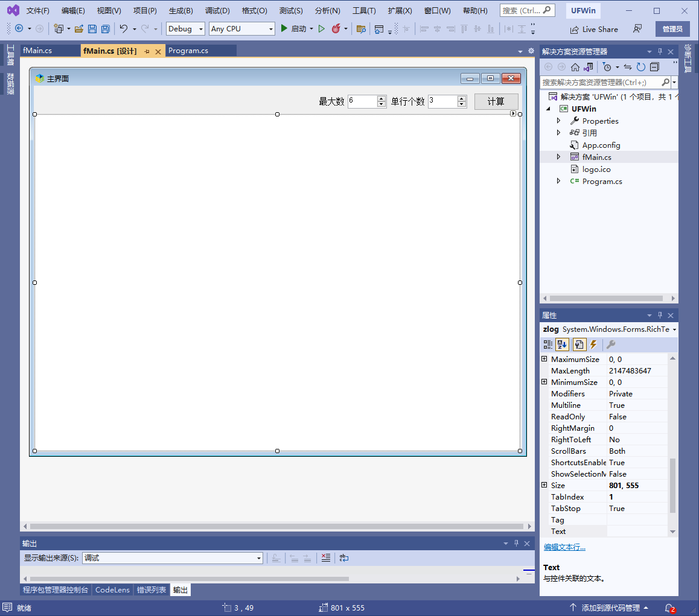Click the Properties button icon in Properties panel
Image resolution: width=699 pixels, height=616 pixels.
point(579,344)
